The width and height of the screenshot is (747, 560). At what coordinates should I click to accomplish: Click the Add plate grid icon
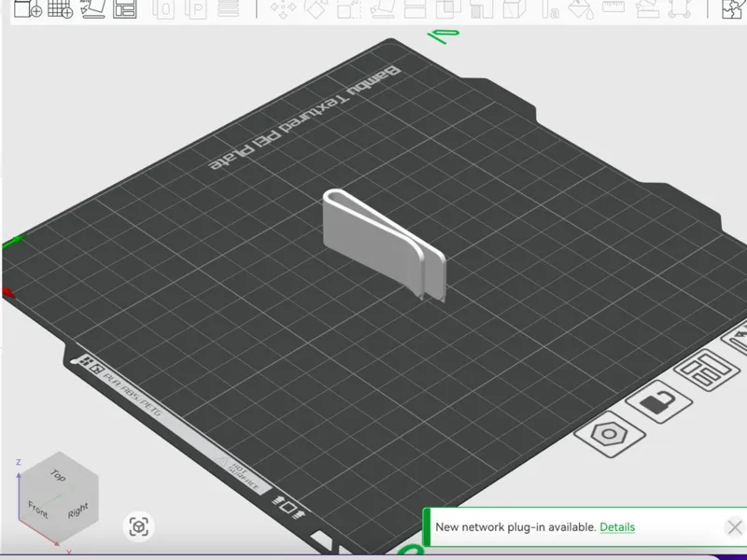pyautogui.click(x=60, y=8)
